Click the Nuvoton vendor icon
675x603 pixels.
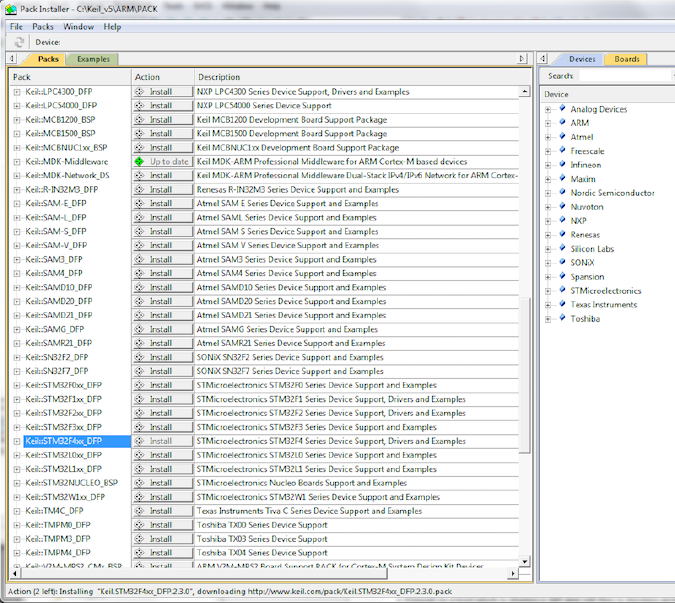click(x=562, y=206)
